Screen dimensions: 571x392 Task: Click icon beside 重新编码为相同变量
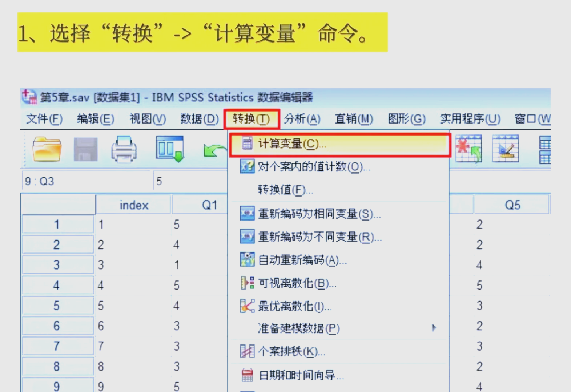pos(247,214)
